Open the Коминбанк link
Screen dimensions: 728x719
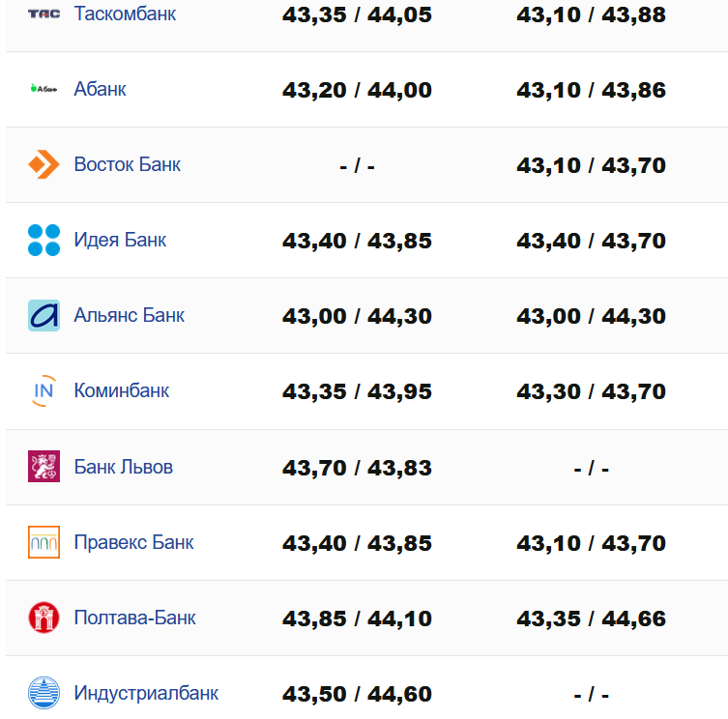121,390
